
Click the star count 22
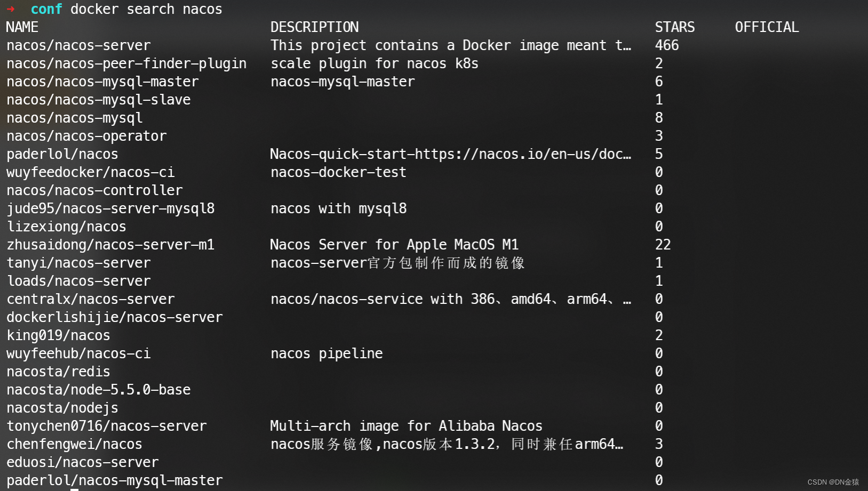click(x=663, y=245)
